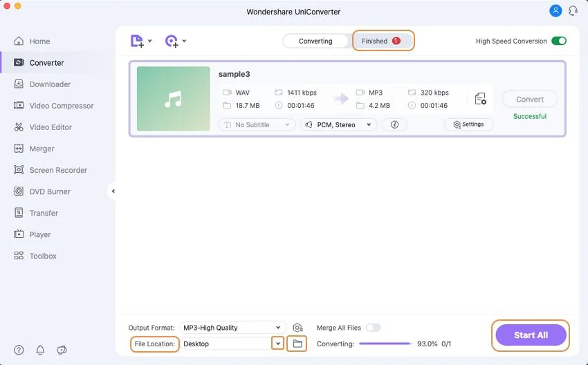Click the Convert button for sample3

[x=529, y=100]
